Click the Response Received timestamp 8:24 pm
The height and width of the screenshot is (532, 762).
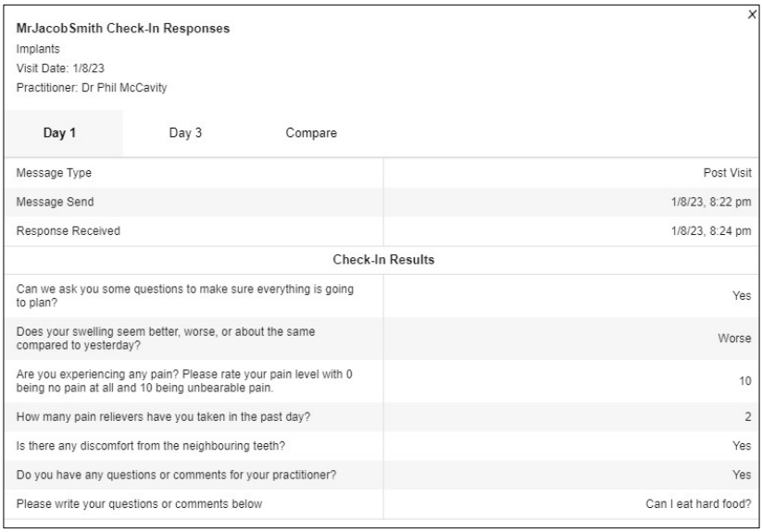click(x=711, y=231)
